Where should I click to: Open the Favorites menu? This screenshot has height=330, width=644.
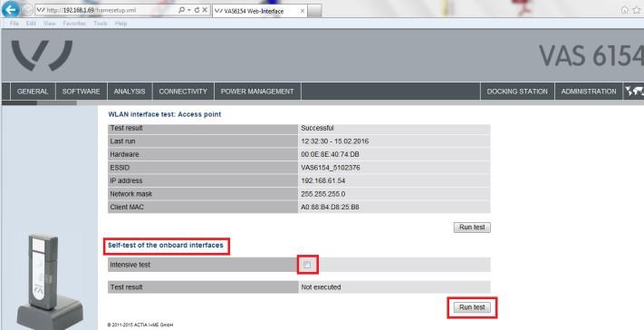(x=74, y=24)
